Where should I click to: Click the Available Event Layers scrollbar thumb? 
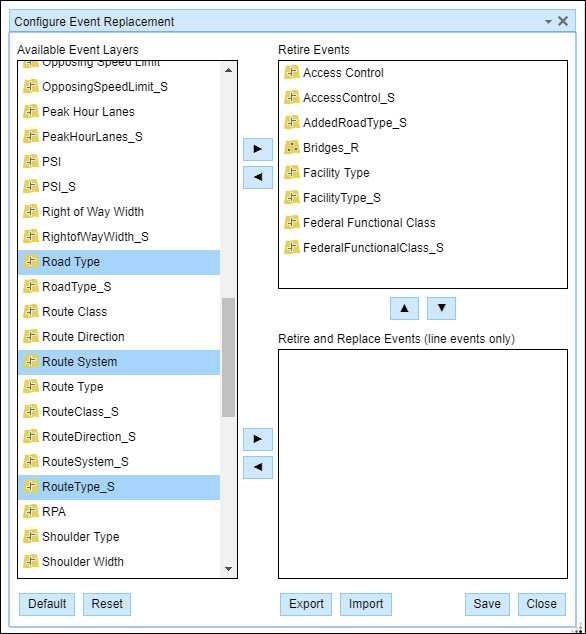[x=228, y=357]
